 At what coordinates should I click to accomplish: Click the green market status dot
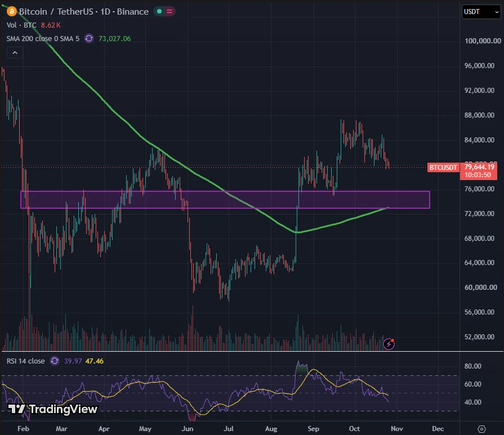[159, 12]
